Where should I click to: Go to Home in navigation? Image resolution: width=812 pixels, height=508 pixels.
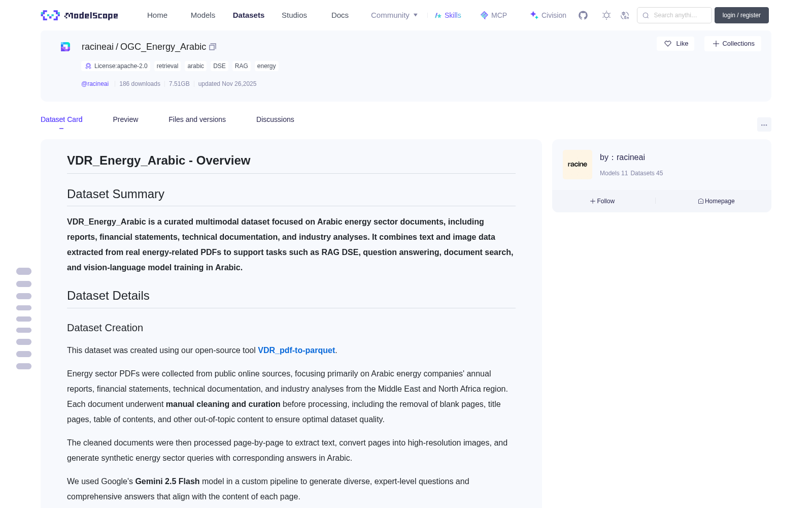[157, 15]
